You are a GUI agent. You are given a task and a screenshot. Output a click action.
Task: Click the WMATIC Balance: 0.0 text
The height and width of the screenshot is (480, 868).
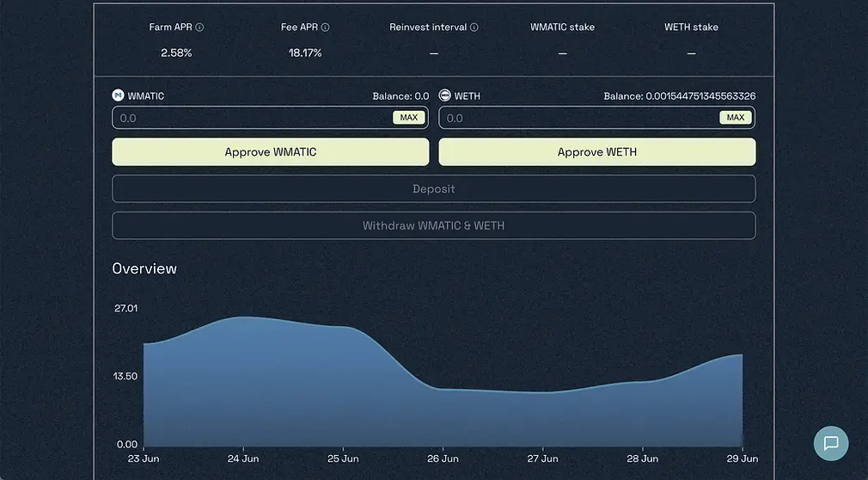pyautogui.click(x=400, y=96)
